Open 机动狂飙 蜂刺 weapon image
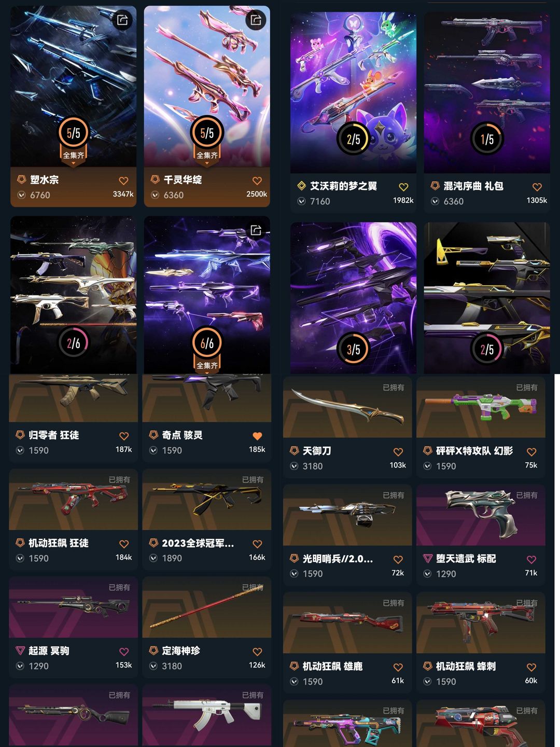The image size is (560, 747). 481,622
